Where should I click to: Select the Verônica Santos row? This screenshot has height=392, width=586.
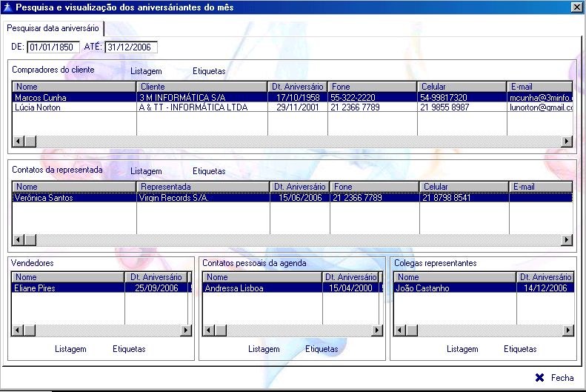tap(292, 198)
